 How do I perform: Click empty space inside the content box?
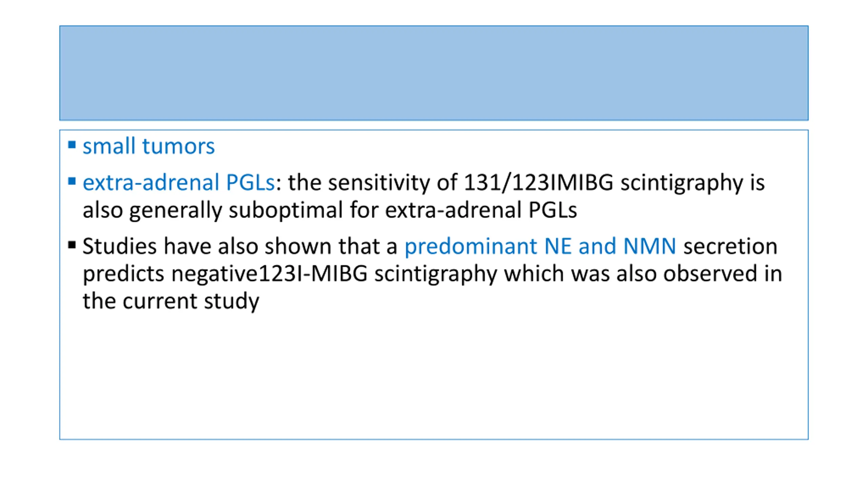coord(434,376)
